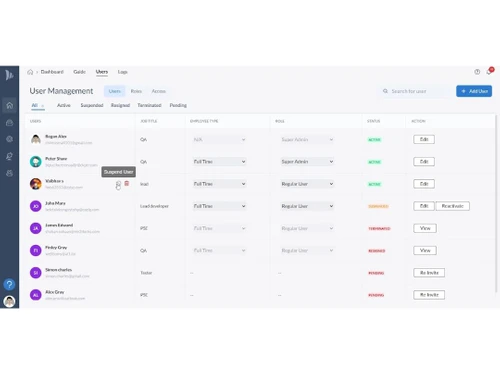The image size is (500, 375).
Task: Click the search magnifier icon
Action: click(x=385, y=91)
